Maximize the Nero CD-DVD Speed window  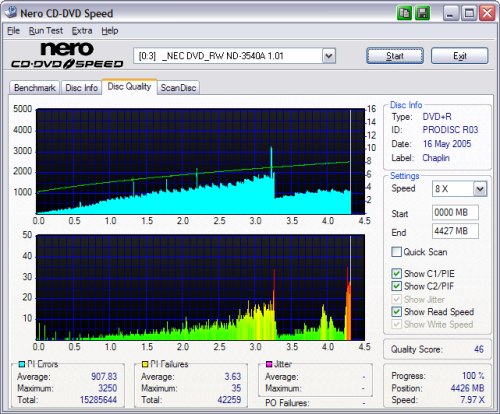coord(469,13)
